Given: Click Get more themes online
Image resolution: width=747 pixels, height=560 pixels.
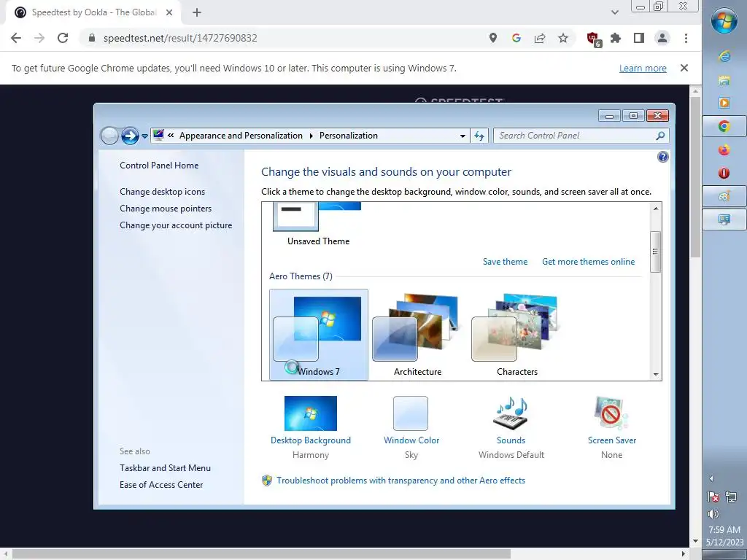Looking at the screenshot, I should point(589,262).
